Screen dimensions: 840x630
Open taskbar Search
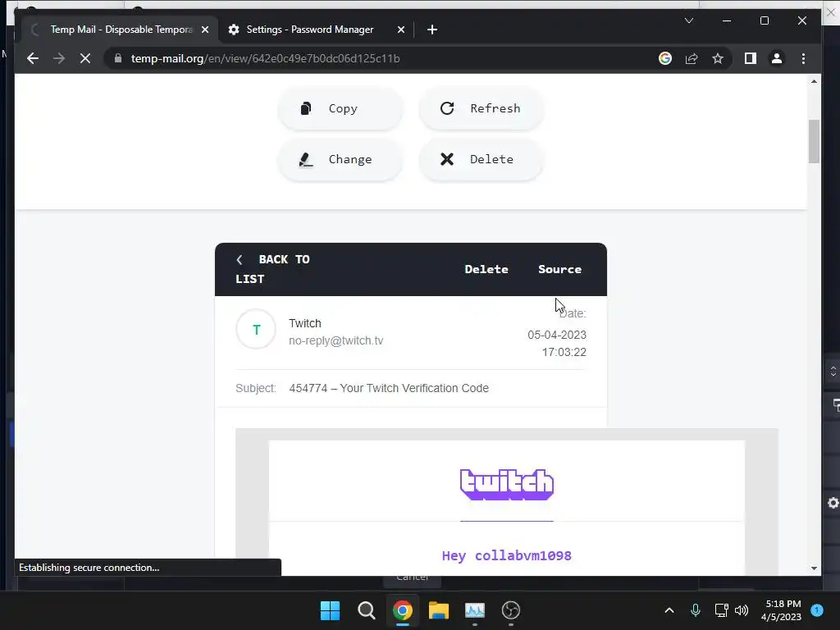click(367, 610)
